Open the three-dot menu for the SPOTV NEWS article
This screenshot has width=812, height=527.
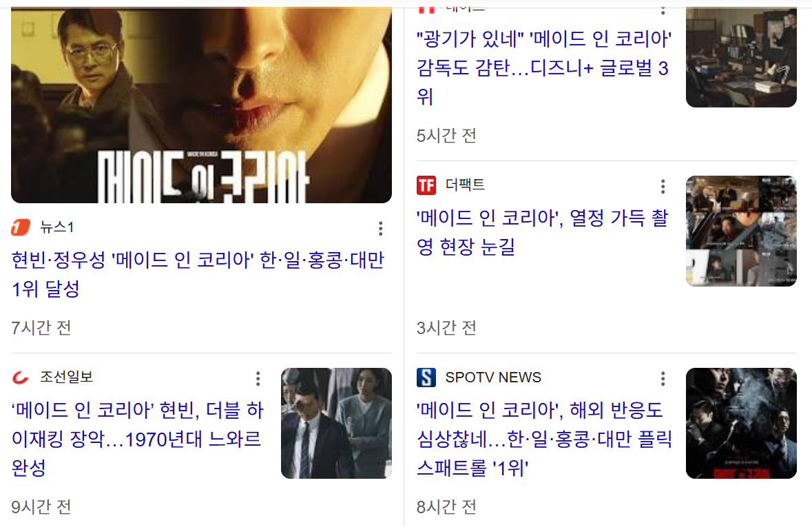click(x=663, y=379)
